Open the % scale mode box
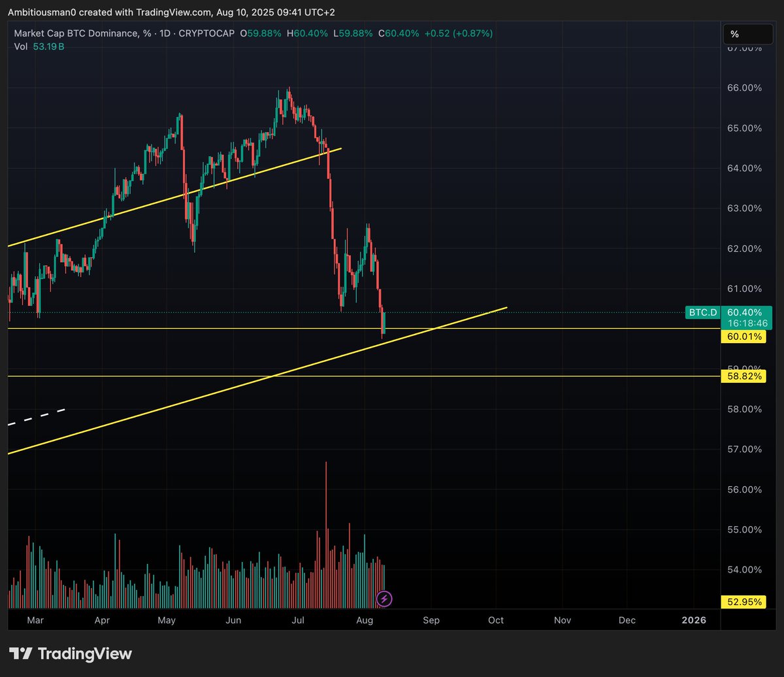The image size is (784, 677). [748, 34]
